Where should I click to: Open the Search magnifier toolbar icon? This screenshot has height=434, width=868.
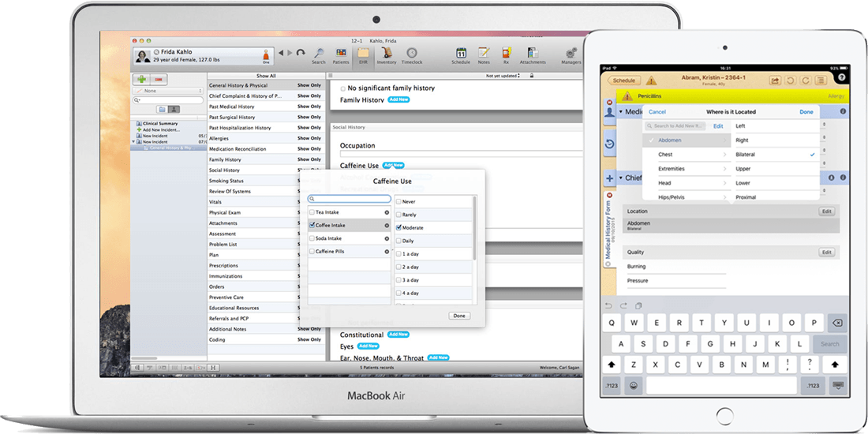pyautogui.click(x=319, y=54)
